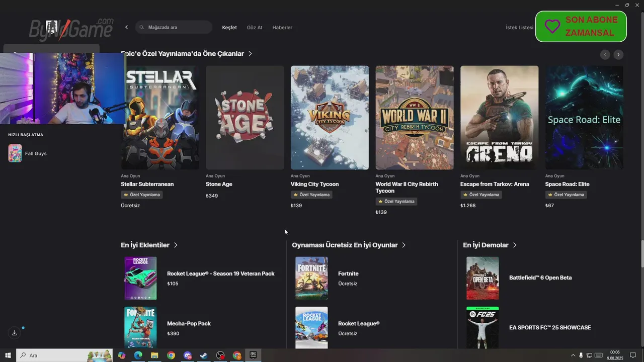Open the Windows Start menu
Screen dimensions: 644x362
pos(8,355)
